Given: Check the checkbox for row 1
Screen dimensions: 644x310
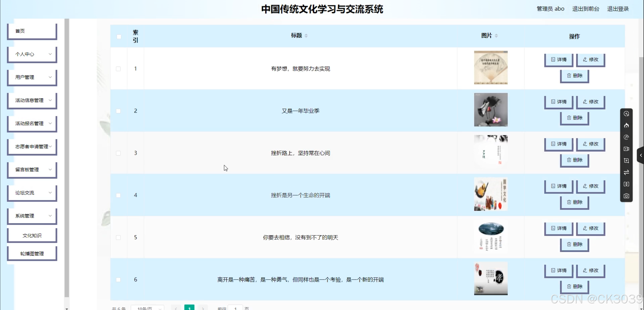Looking at the screenshot, I should pyautogui.click(x=118, y=69).
